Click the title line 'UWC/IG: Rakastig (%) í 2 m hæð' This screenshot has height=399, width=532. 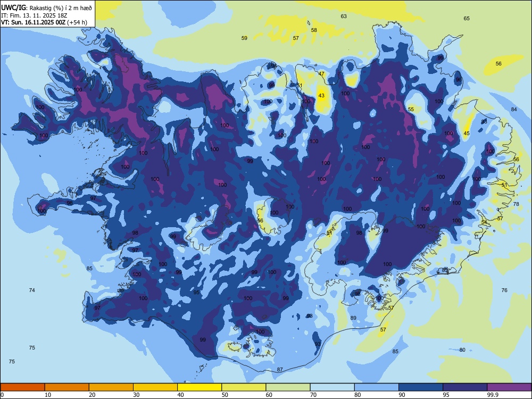[x=46, y=8]
